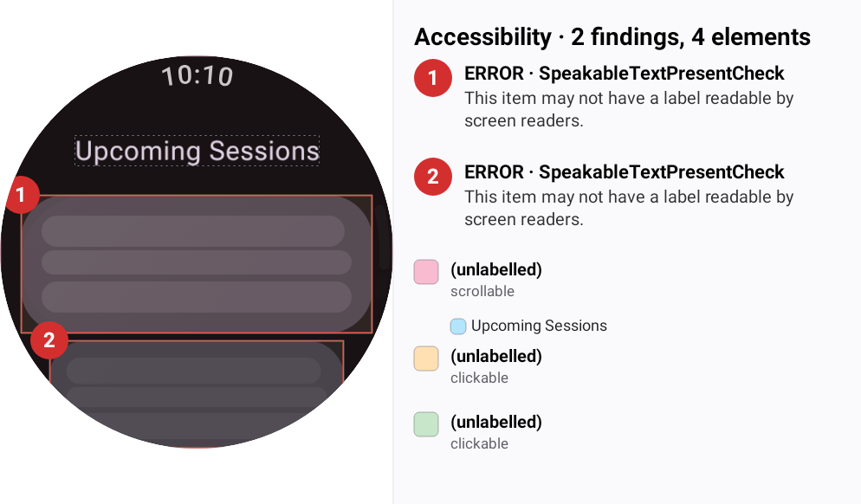The image size is (861, 504).
Task: Select the unlabelled scrollable element entry
Action: click(x=495, y=280)
